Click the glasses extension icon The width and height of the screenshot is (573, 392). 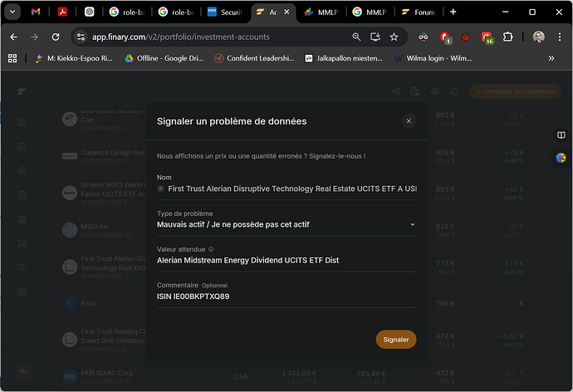click(x=424, y=37)
